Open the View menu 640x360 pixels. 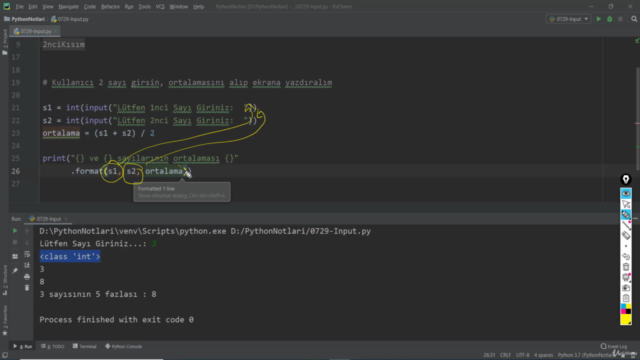(x=48, y=7)
